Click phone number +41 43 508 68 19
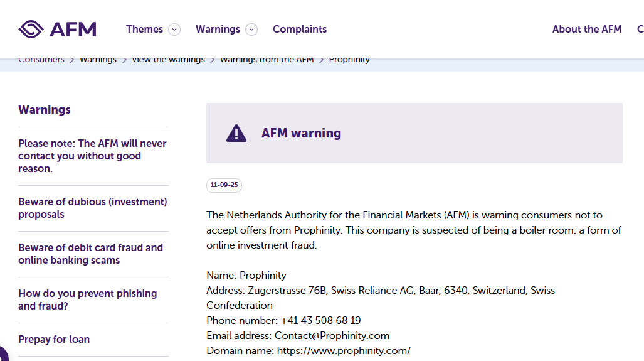 [321, 320]
